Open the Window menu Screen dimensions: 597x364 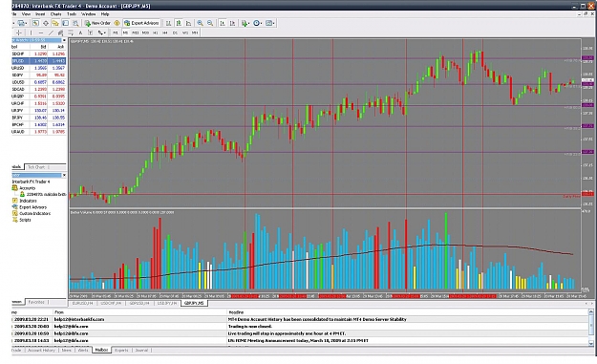(88, 14)
